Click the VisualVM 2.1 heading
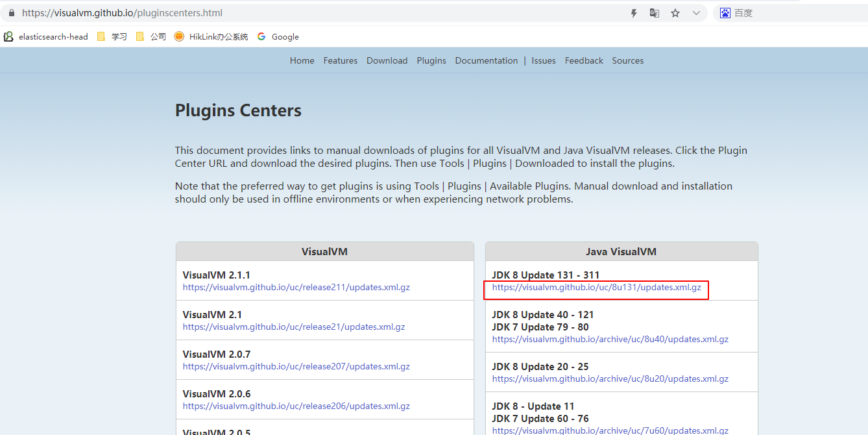Viewport: 868px width, 435px height. 212,314
